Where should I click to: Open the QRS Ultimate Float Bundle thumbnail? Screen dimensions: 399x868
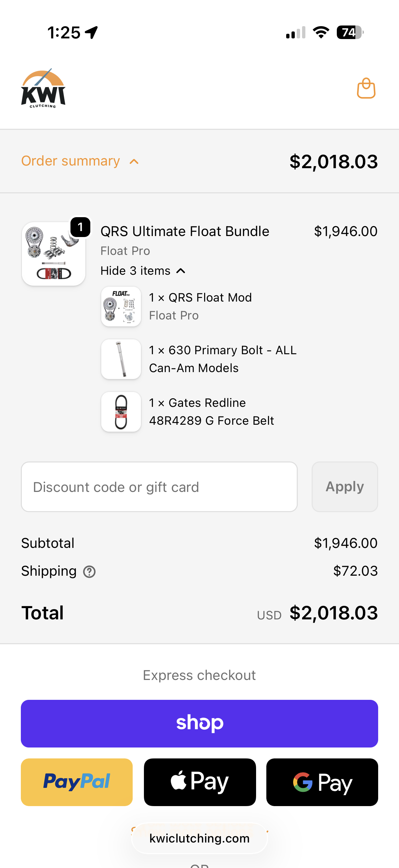54,254
